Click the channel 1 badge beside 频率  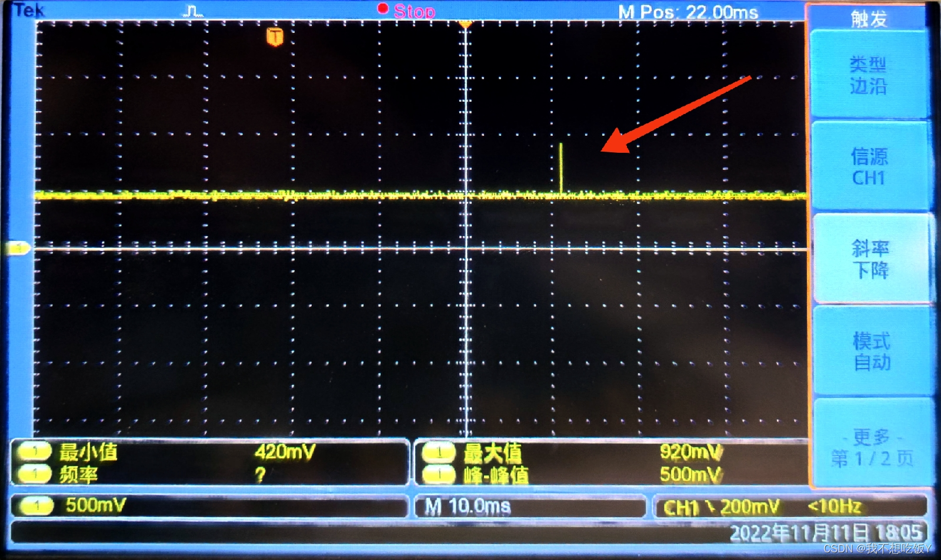pos(35,474)
